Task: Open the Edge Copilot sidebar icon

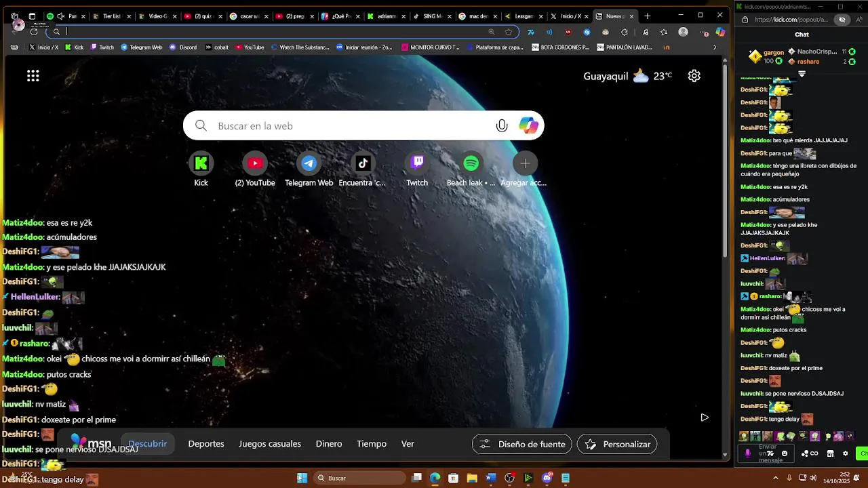Action: (720, 32)
